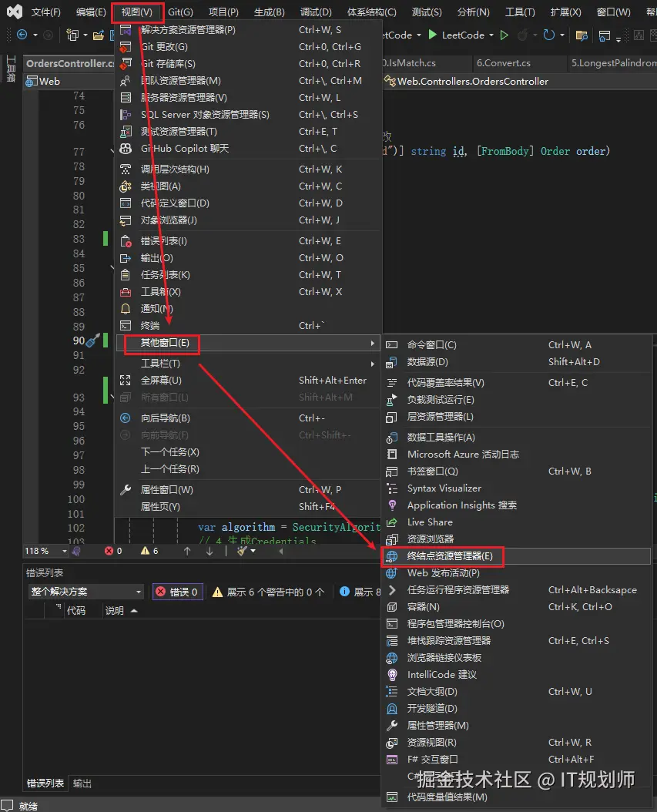The width and height of the screenshot is (657, 812).
Task: Toggle the warnings filter 展示 6 个警告
Action: point(269,592)
